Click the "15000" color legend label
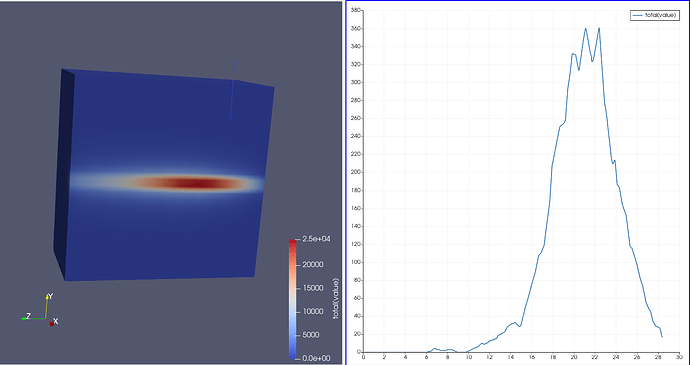Image resolution: width=690 pixels, height=365 pixels. (313, 288)
